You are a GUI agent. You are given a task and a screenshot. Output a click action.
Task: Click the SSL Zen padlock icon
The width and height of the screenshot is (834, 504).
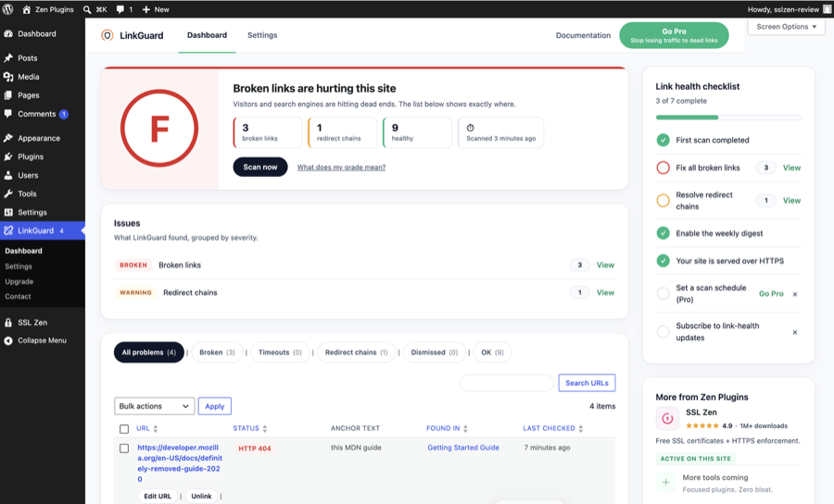8,322
